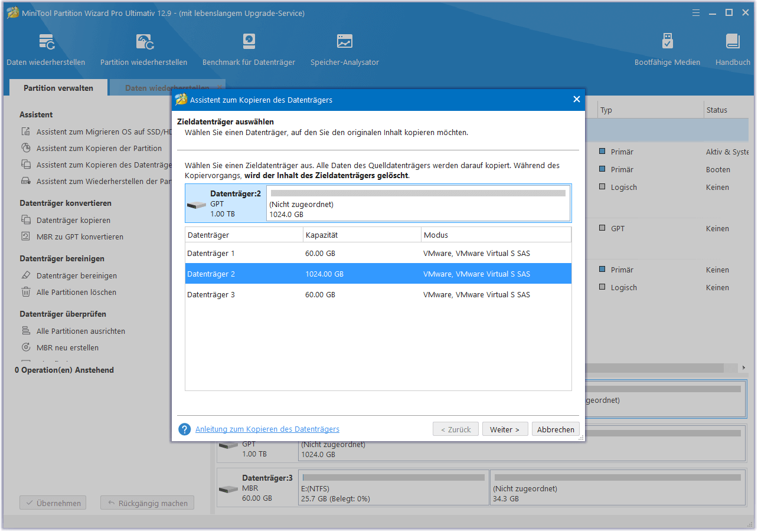Click Alle Partitionen löschen text
Viewport: 758px width, 532px height.
[76, 292]
